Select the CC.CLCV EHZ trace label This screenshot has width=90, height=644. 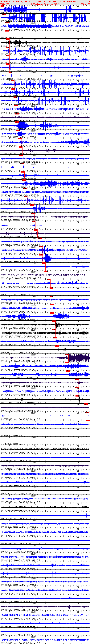click(21, 286)
